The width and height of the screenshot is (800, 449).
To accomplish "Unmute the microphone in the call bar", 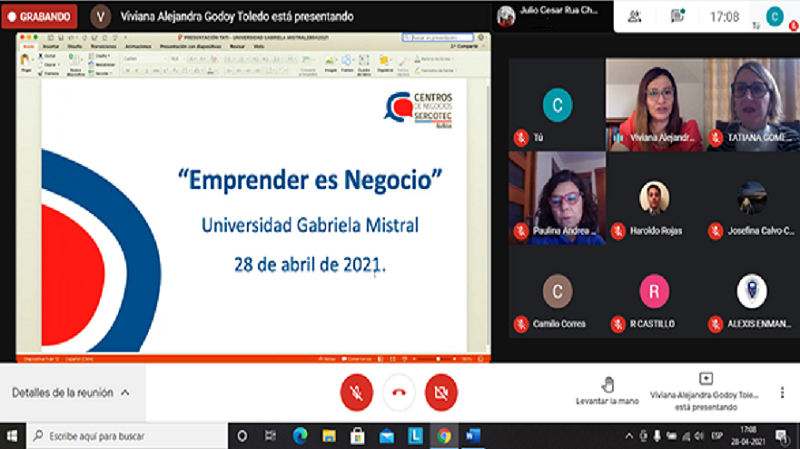I will point(356,392).
